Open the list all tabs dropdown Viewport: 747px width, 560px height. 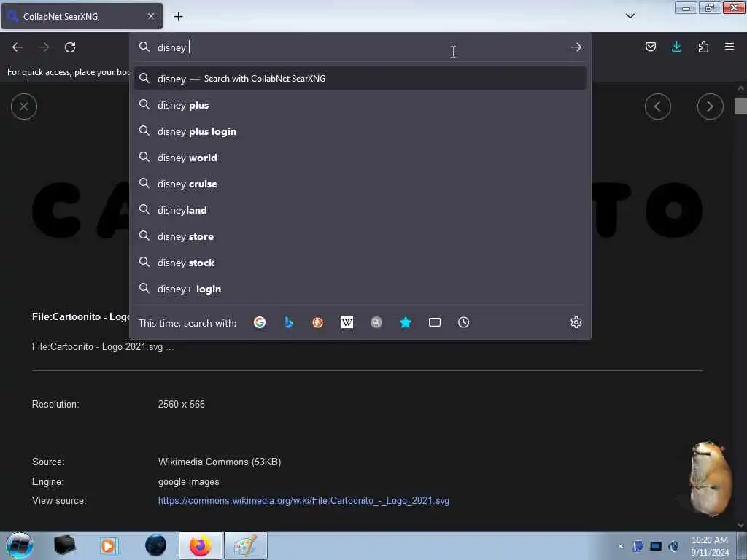coord(630,16)
